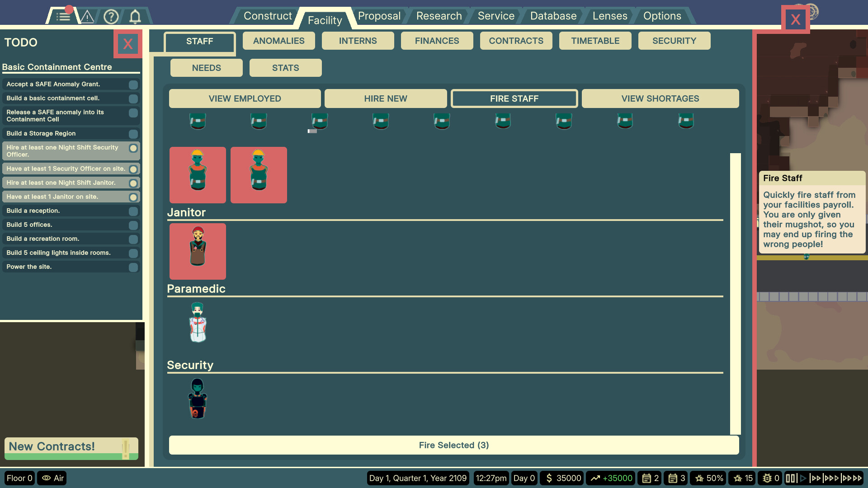Click the calendar icon showing 2
Viewport: 868px width, 488px height.
click(x=650, y=478)
